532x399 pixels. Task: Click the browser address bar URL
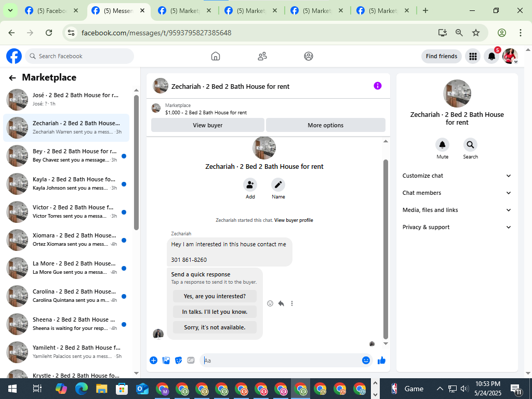coord(156,33)
